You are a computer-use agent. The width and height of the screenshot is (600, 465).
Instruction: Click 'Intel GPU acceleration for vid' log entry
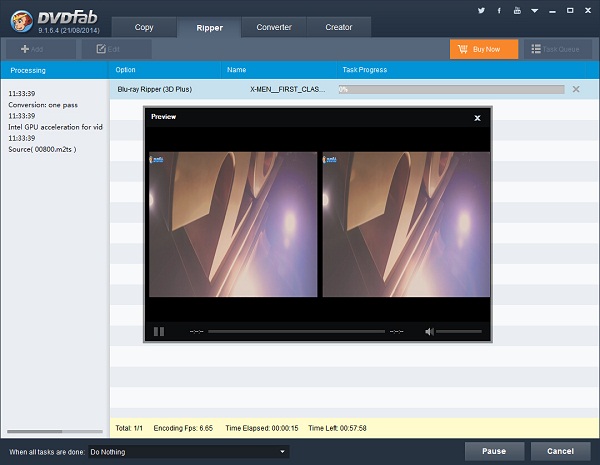[x=55, y=127]
